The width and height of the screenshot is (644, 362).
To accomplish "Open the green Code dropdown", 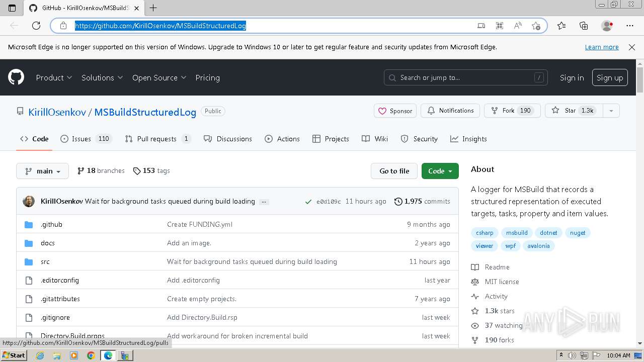I will (x=440, y=171).
